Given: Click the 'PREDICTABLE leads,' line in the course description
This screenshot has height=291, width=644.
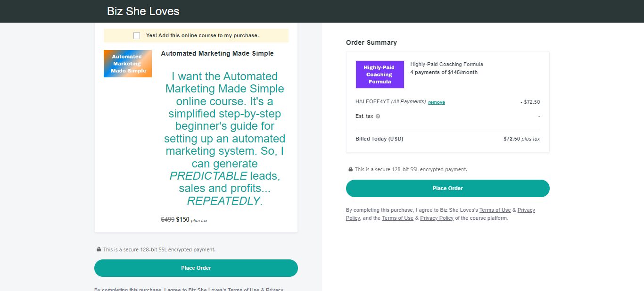Looking at the screenshot, I should click(x=225, y=176).
